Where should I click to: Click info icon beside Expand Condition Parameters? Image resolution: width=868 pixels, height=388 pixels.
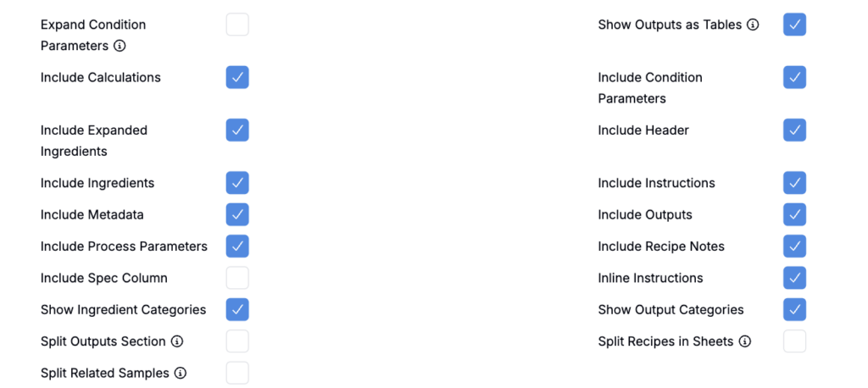[x=120, y=46]
